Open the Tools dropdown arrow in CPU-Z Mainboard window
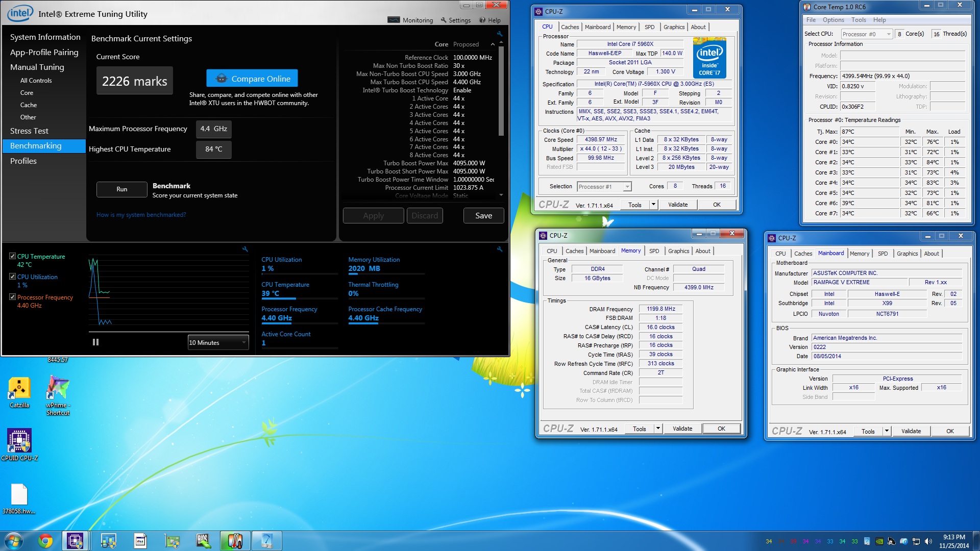Viewport: 980px width, 551px height. click(887, 431)
